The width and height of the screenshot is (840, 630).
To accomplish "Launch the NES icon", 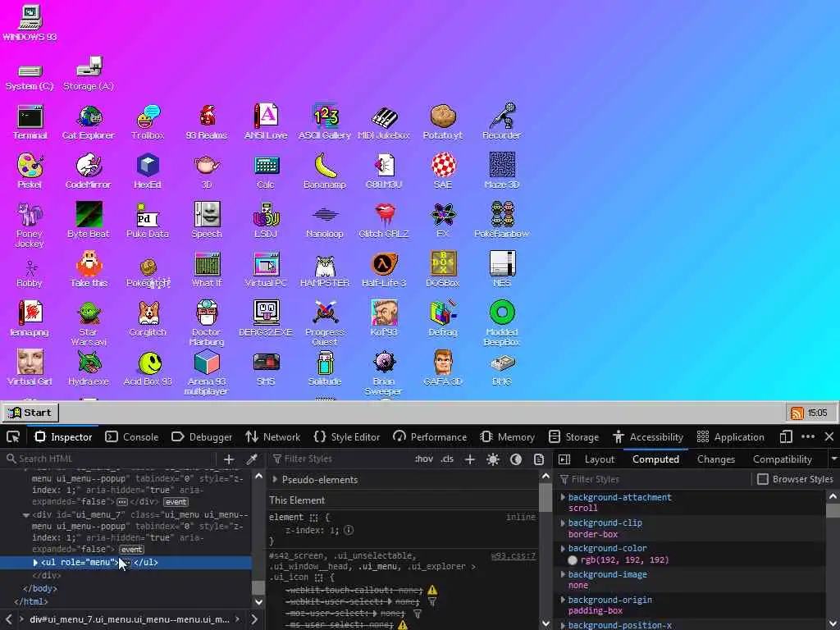I will (x=502, y=269).
